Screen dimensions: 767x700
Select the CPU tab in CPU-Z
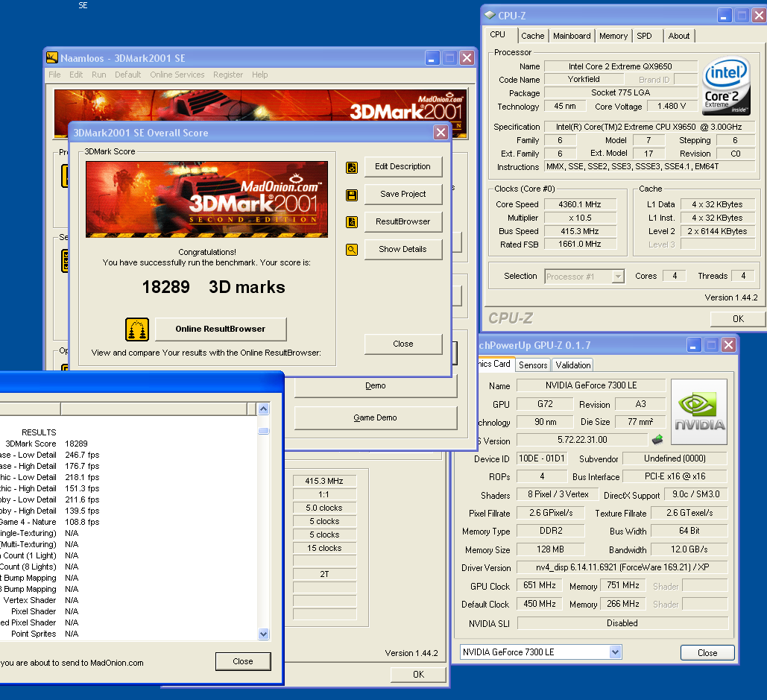(x=497, y=35)
